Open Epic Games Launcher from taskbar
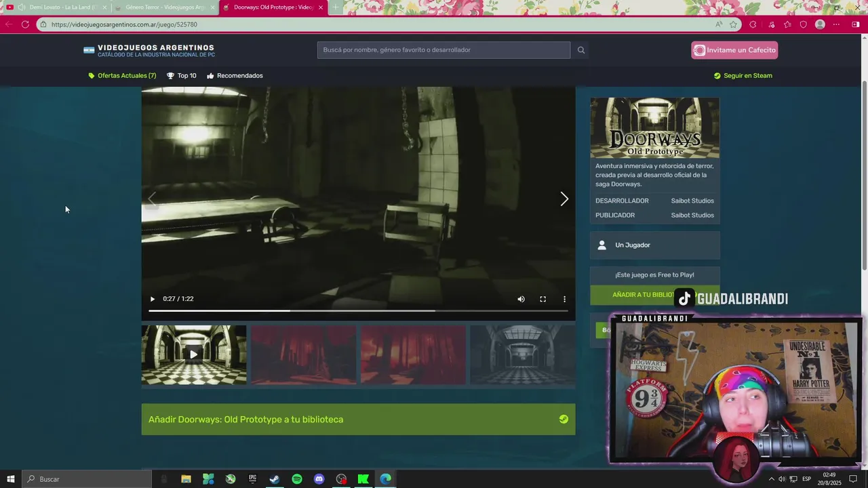This screenshot has height=488, width=868. 252,479
